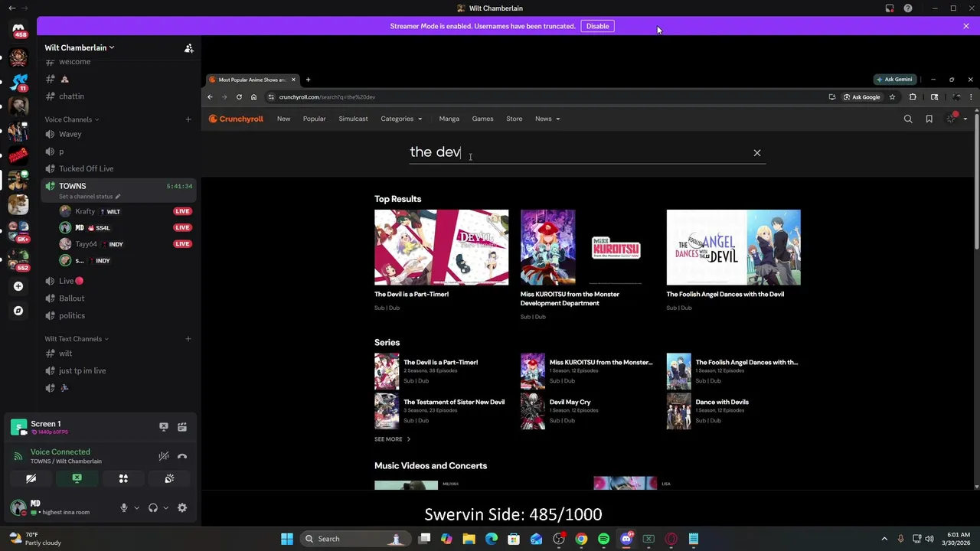Click Crunchyroll search magnifier icon
This screenshot has width=980, height=551.
(x=908, y=119)
